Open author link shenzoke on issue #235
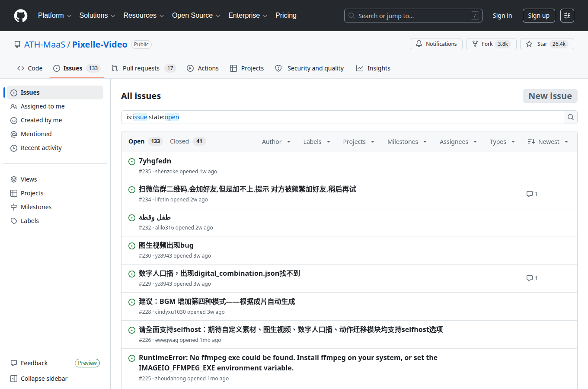This screenshot has height=389, width=588. 167,172
